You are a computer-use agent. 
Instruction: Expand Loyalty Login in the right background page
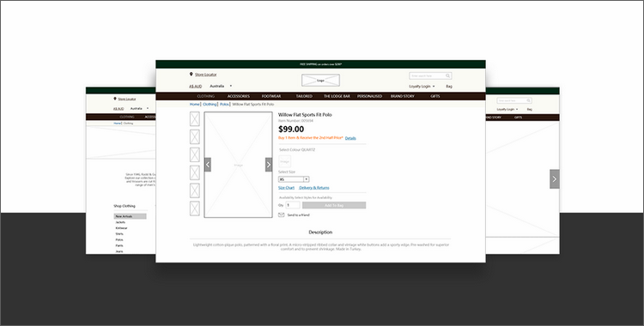[507, 109]
